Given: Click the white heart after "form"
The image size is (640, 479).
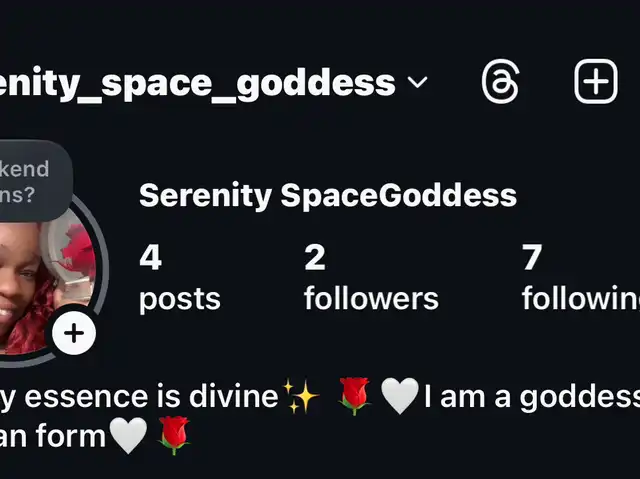Looking at the screenshot, I should coord(129,436).
